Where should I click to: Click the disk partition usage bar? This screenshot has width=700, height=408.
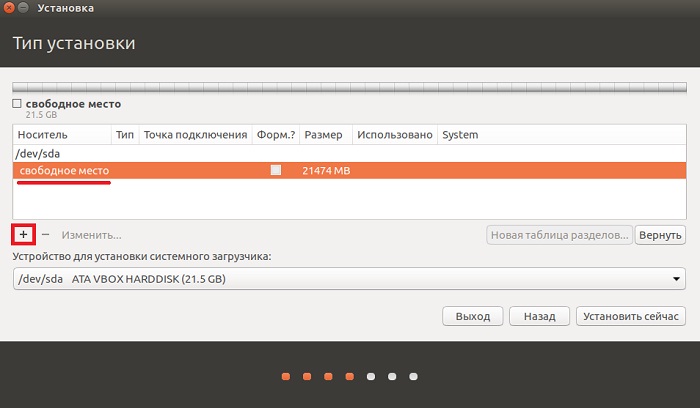(349, 86)
